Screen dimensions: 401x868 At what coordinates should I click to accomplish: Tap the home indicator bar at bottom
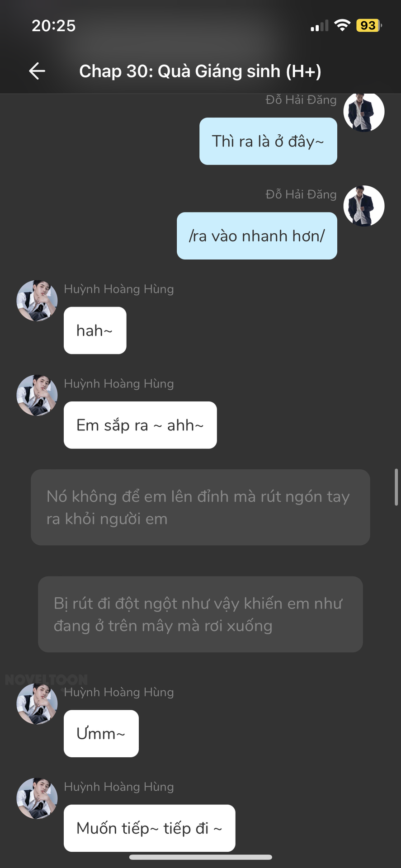[200, 857]
